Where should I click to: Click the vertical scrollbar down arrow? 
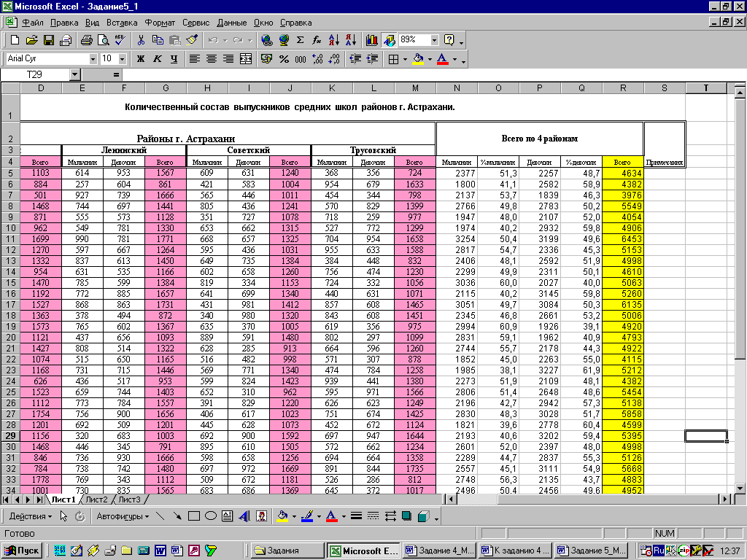pos(740,488)
